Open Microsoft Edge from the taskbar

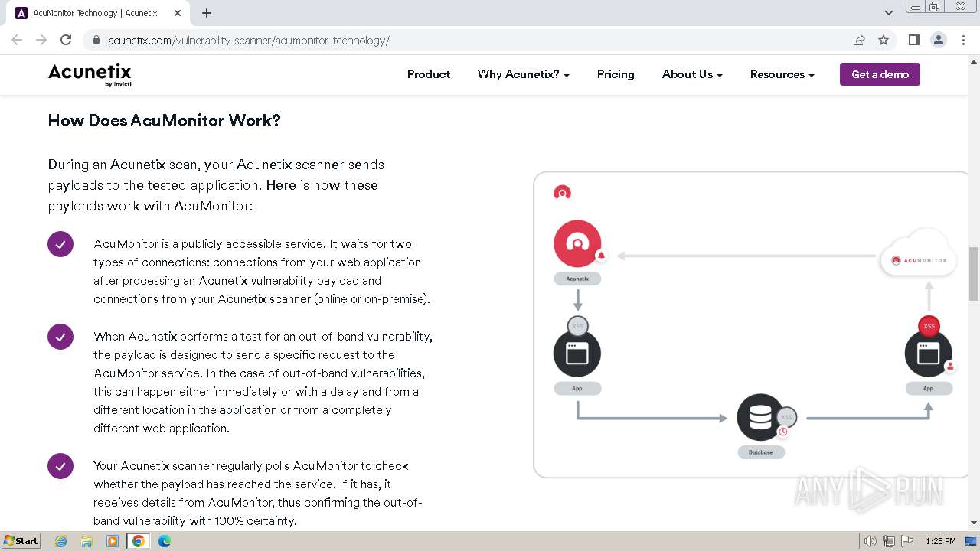[165, 541]
